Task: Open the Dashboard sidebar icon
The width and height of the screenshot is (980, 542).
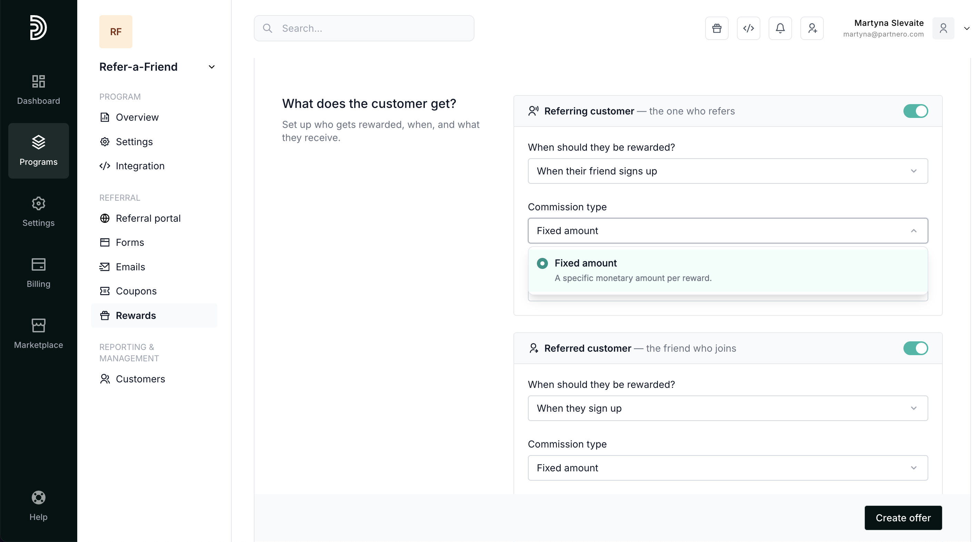Action: 38,89
